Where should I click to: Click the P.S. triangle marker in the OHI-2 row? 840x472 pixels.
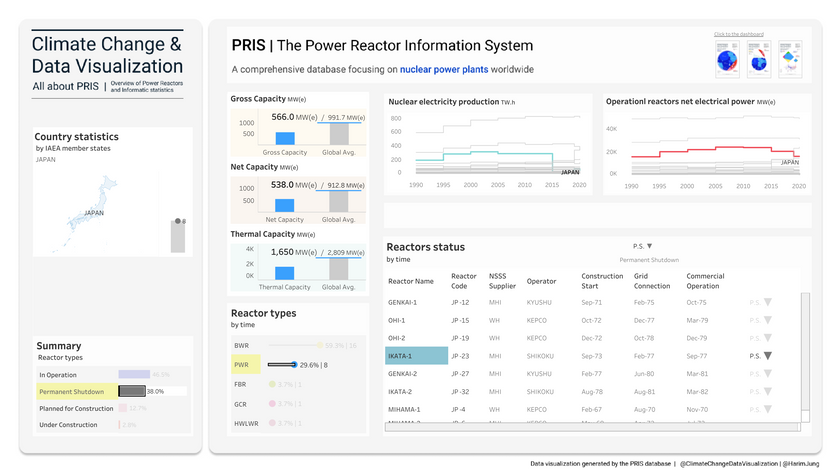pyautogui.click(x=768, y=338)
